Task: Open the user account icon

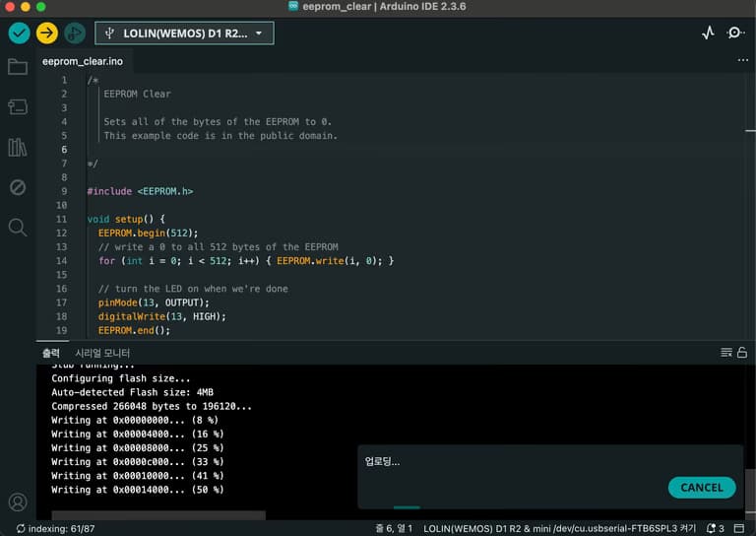Action: tap(18, 502)
